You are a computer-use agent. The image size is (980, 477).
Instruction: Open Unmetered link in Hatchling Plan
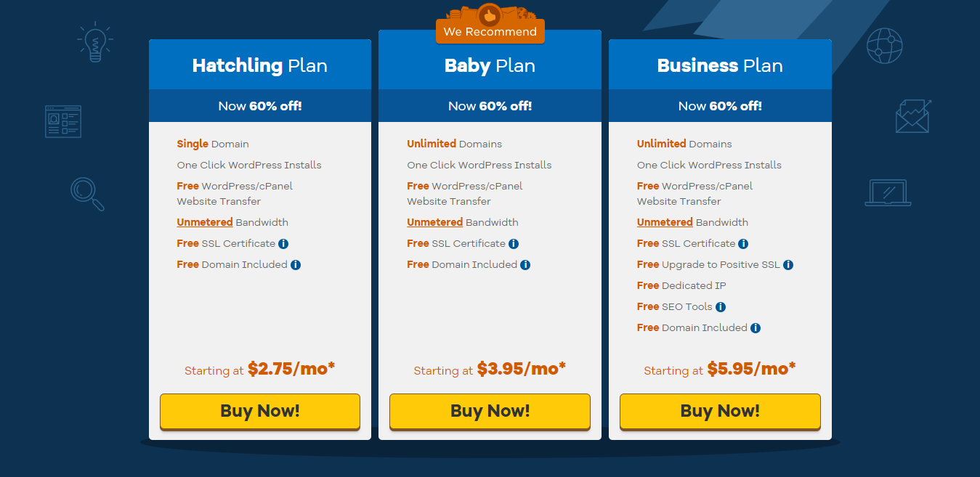(x=205, y=222)
